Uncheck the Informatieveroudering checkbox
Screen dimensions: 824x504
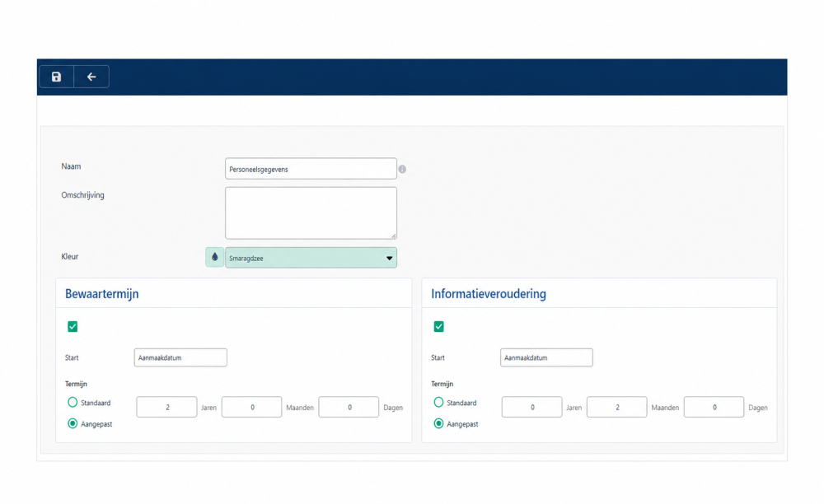tap(439, 327)
